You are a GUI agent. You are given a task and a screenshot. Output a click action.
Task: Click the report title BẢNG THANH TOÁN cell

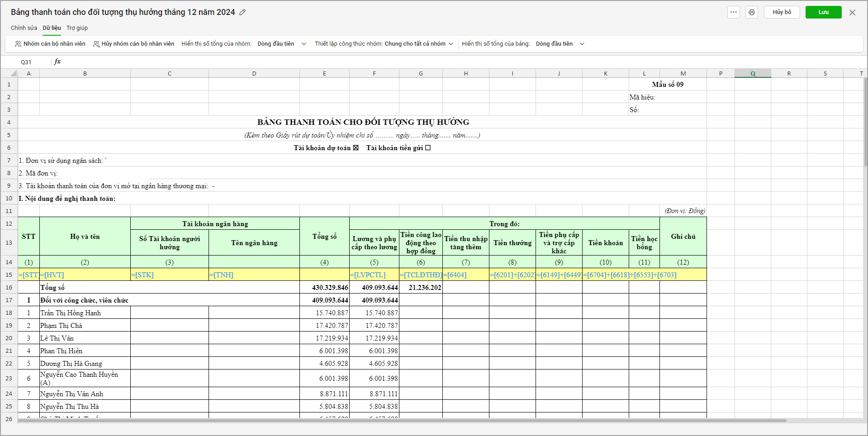363,122
